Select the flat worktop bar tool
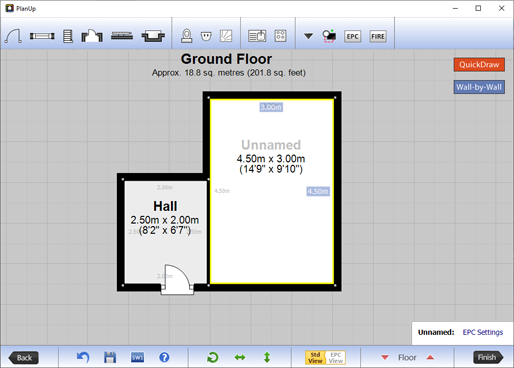The image size is (514, 368). pyautogui.click(x=122, y=36)
